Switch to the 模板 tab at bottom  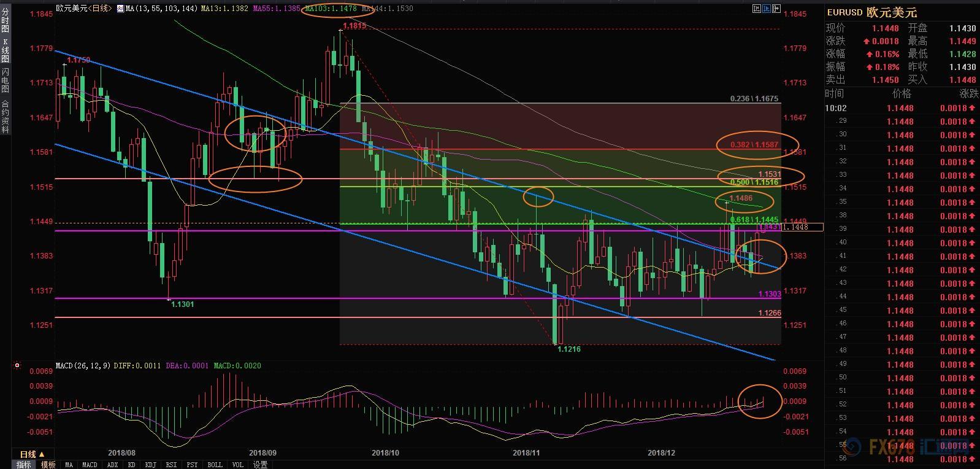pyautogui.click(x=48, y=465)
